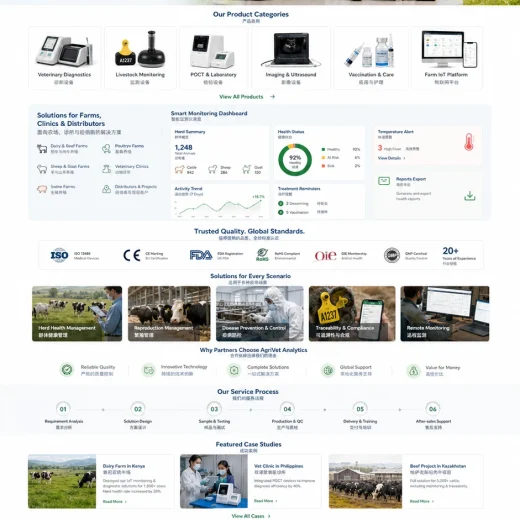Image resolution: width=520 pixels, height=520 pixels.
Task: Open the Veterinary Diagnostics category card
Action: click(x=64, y=58)
